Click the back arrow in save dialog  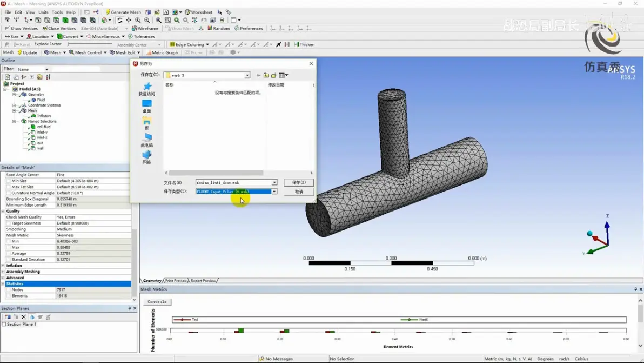click(258, 75)
